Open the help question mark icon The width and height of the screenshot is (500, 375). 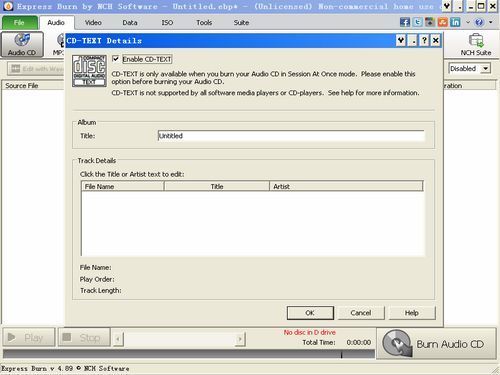click(479, 22)
